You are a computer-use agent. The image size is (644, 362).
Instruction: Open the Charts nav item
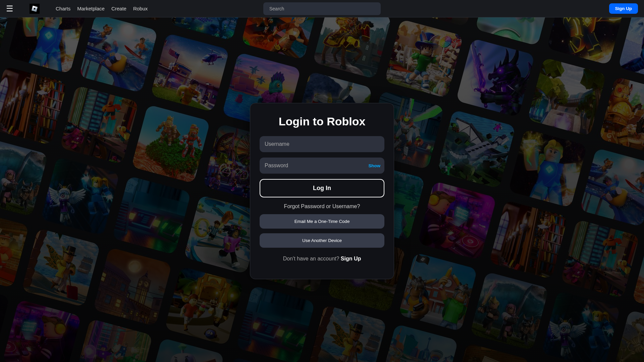(x=63, y=9)
